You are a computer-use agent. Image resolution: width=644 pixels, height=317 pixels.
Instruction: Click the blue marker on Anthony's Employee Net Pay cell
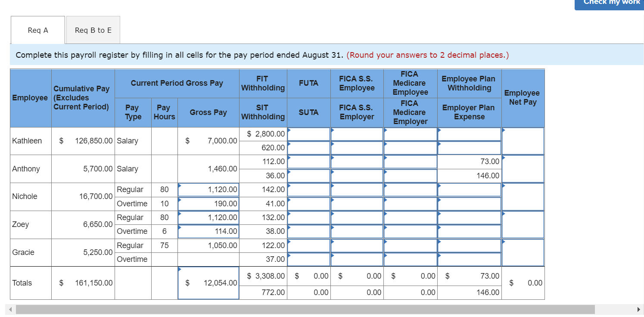click(503, 158)
